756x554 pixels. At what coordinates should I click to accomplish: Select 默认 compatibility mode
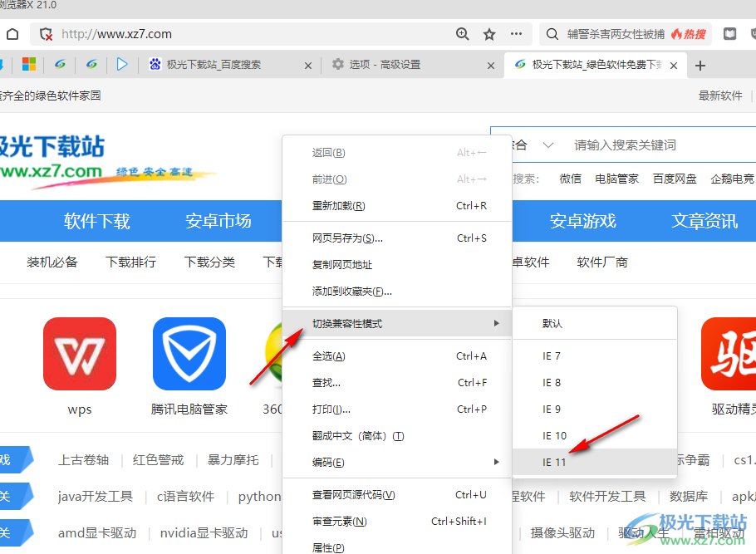tap(595, 324)
